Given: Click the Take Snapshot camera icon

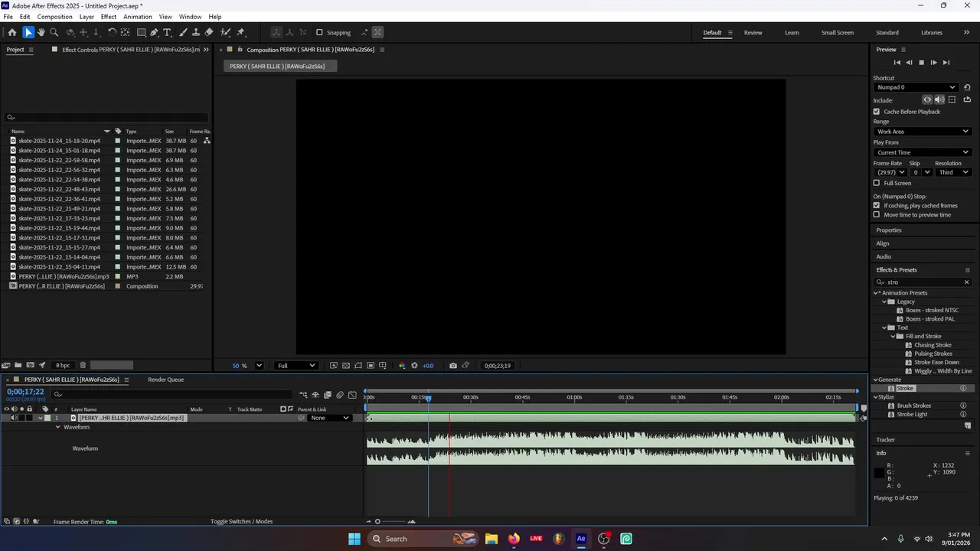Looking at the screenshot, I should [453, 366].
